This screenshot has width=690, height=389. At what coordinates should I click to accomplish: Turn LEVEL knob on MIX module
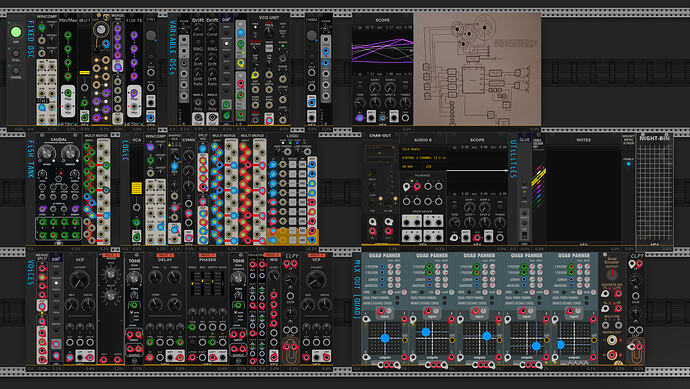(x=274, y=276)
